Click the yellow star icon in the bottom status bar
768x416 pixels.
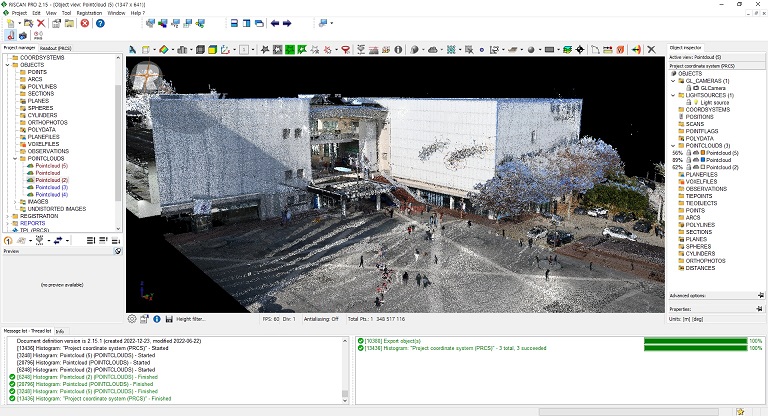click(740, 412)
